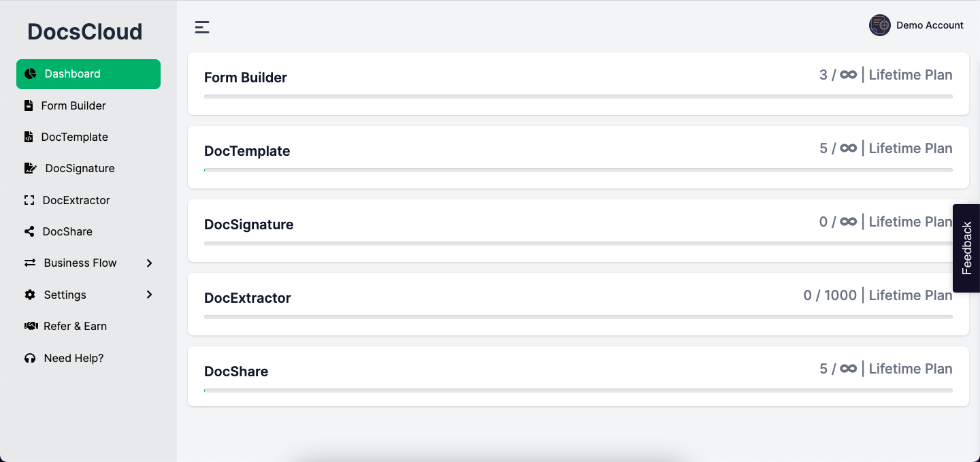Click the Need Help headset icon
The width and height of the screenshot is (980, 462).
click(x=30, y=358)
